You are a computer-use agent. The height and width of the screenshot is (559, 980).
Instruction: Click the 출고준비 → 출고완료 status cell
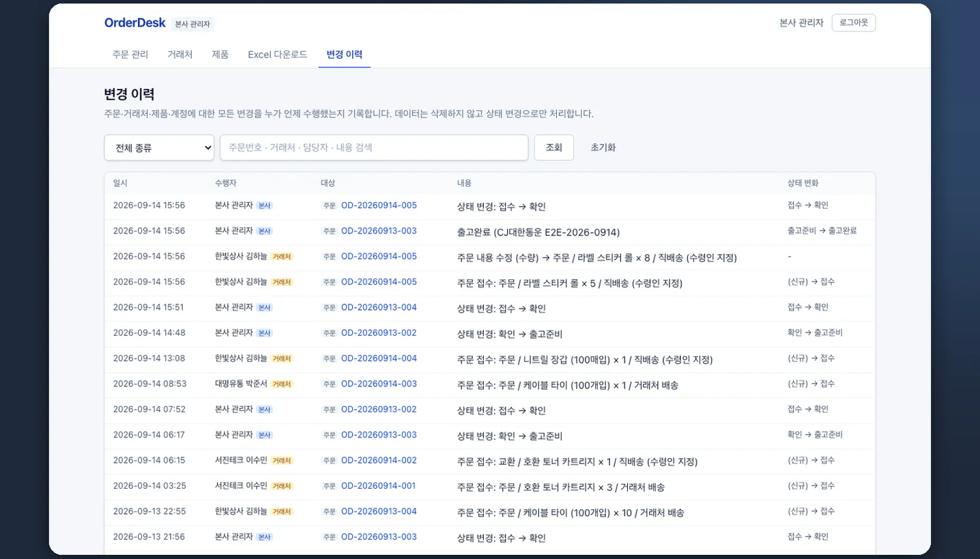[x=822, y=231]
